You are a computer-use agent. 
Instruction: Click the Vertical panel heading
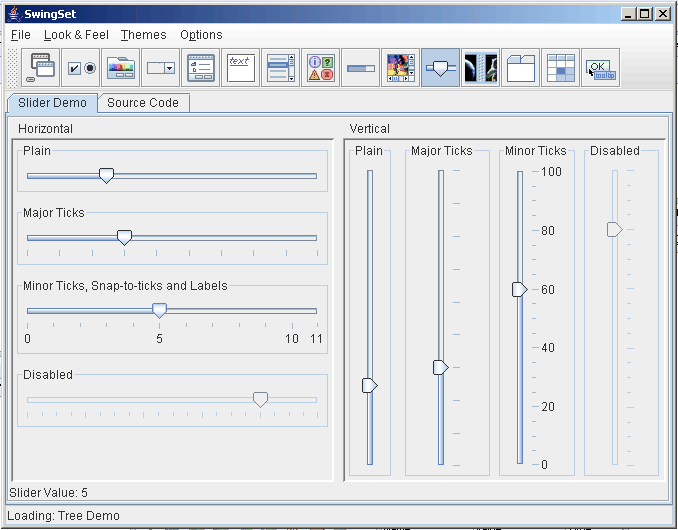coord(370,129)
